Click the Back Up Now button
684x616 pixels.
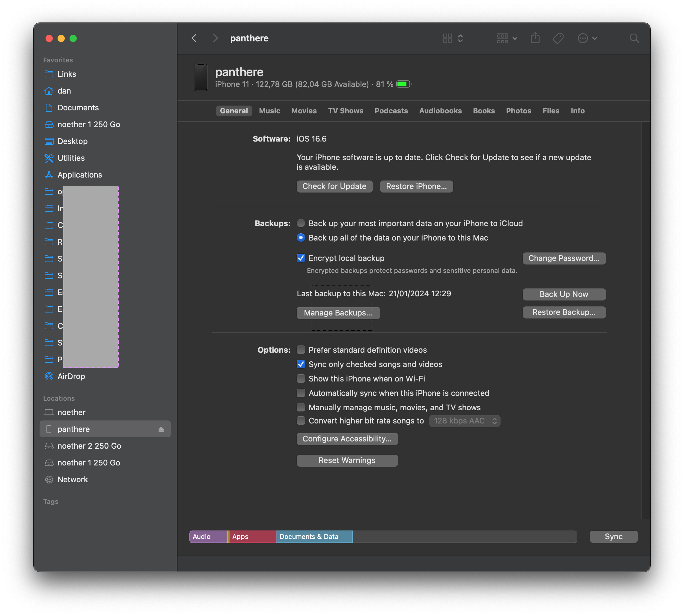pos(564,295)
